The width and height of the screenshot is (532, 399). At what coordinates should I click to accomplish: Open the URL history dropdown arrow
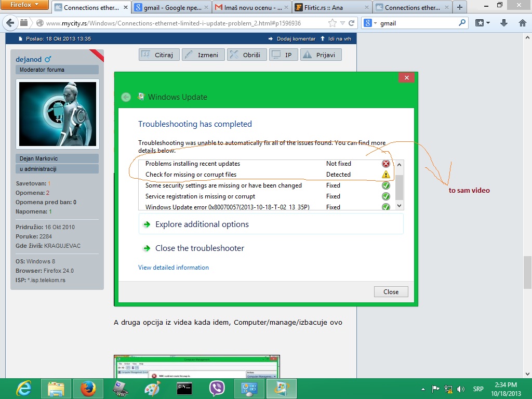click(x=342, y=23)
